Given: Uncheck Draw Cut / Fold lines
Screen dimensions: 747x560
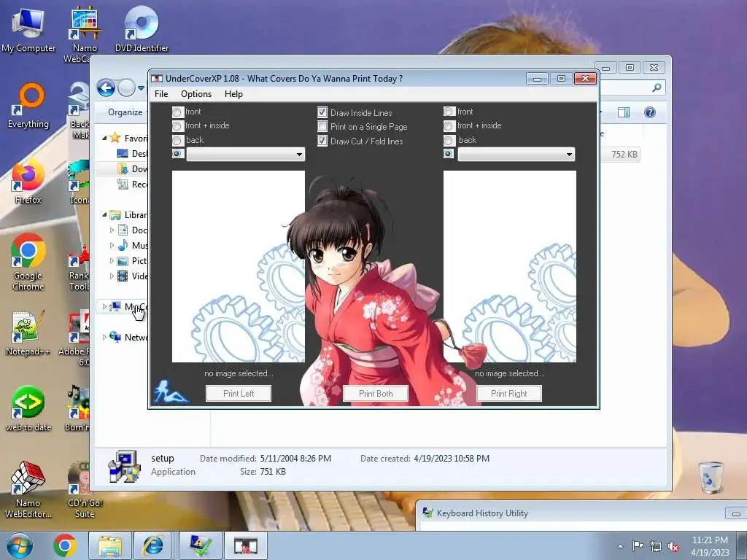Looking at the screenshot, I should click(x=322, y=141).
